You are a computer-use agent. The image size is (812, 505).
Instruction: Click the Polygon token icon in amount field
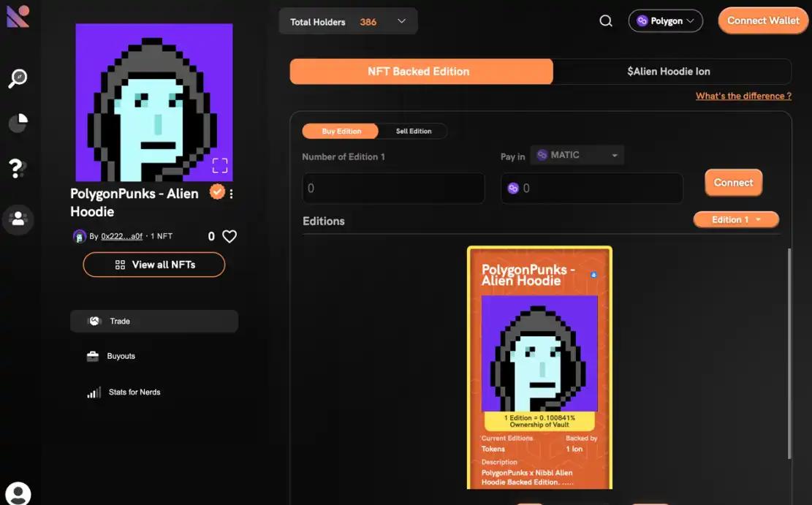pyautogui.click(x=513, y=189)
